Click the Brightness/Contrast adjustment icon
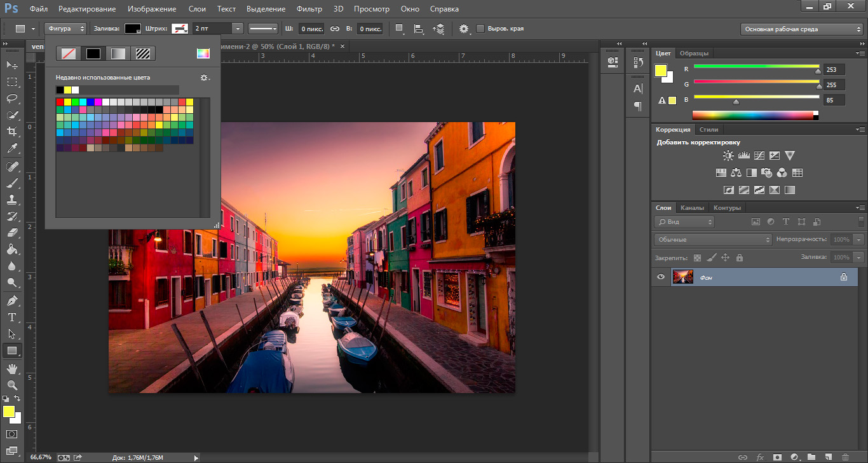The height and width of the screenshot is (463, 868). click(x=728, y=155)
